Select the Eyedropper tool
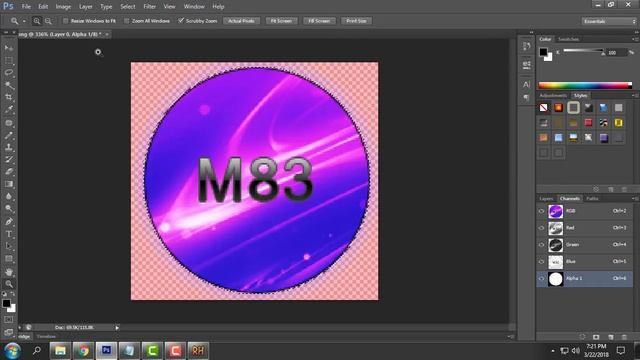 point(9,109)
